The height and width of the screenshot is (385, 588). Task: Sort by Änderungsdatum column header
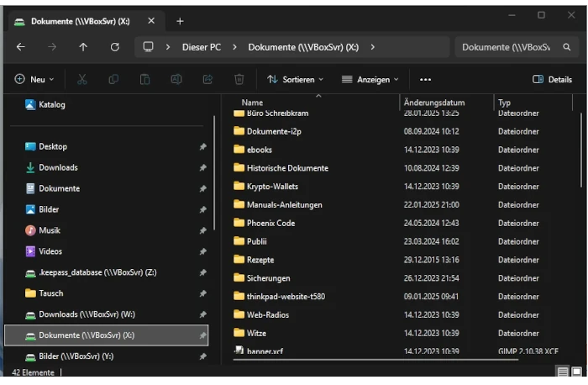click(434, 103)
